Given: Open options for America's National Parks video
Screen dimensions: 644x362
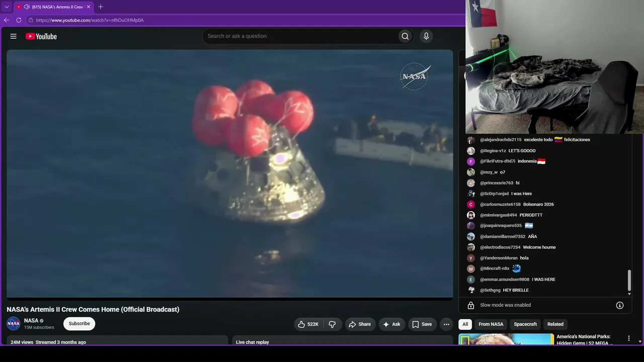Looking at the screenshot, I should coord(628,338).
